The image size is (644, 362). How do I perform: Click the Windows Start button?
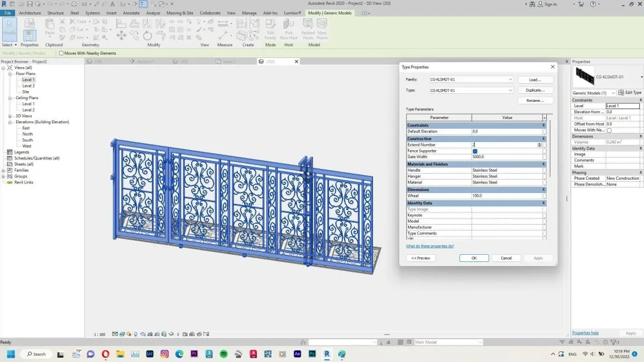[x=10, y=354]
